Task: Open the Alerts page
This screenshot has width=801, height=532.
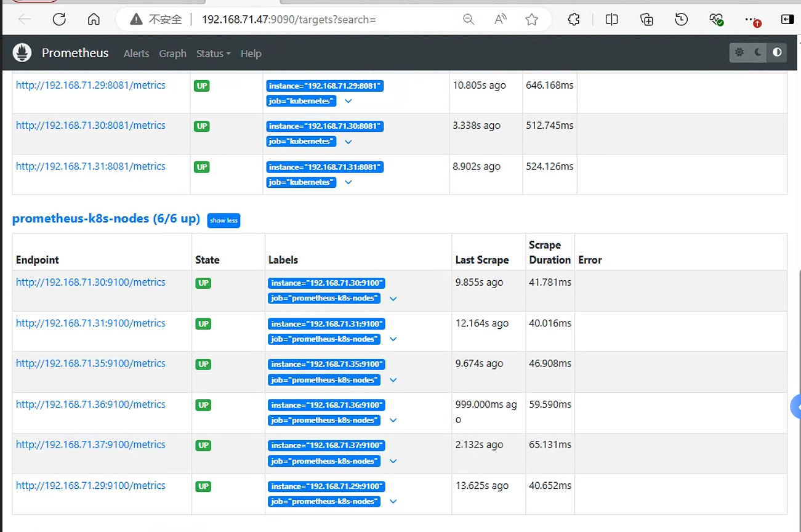Action: tap(136, 54)
